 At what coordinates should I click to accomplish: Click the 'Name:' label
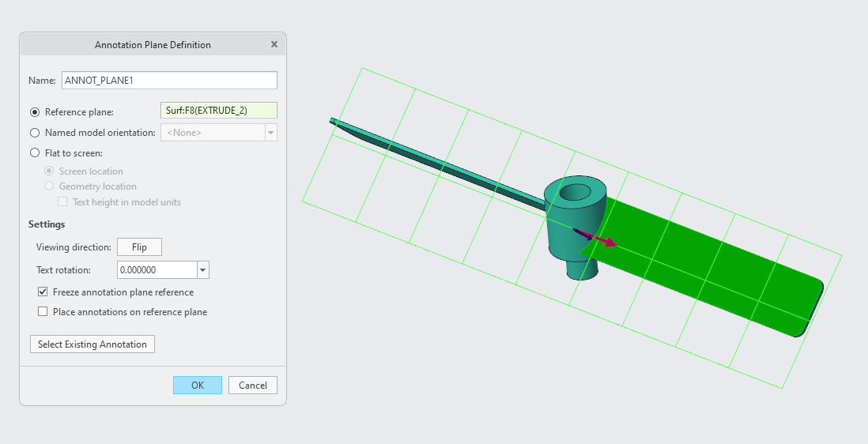42,80
